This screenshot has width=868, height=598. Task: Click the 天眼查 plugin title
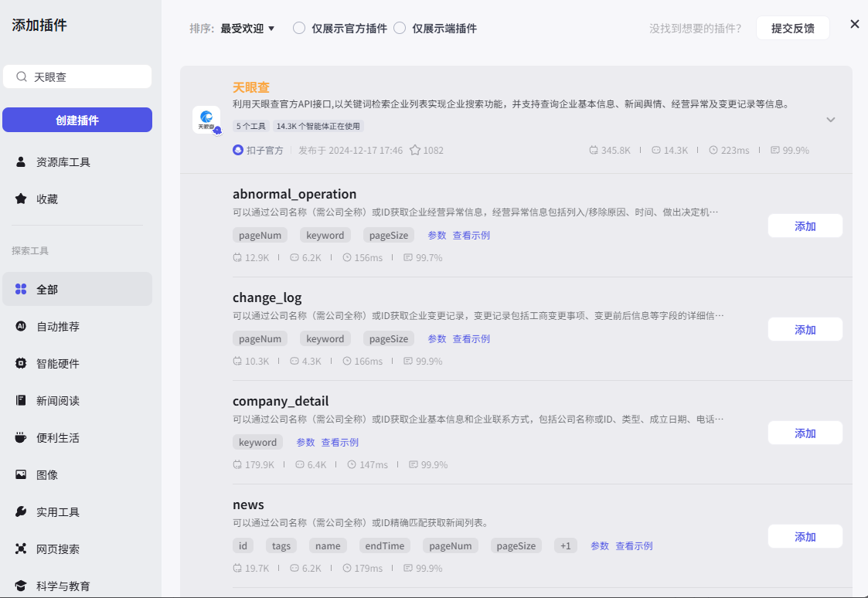(x=250, y=87)
